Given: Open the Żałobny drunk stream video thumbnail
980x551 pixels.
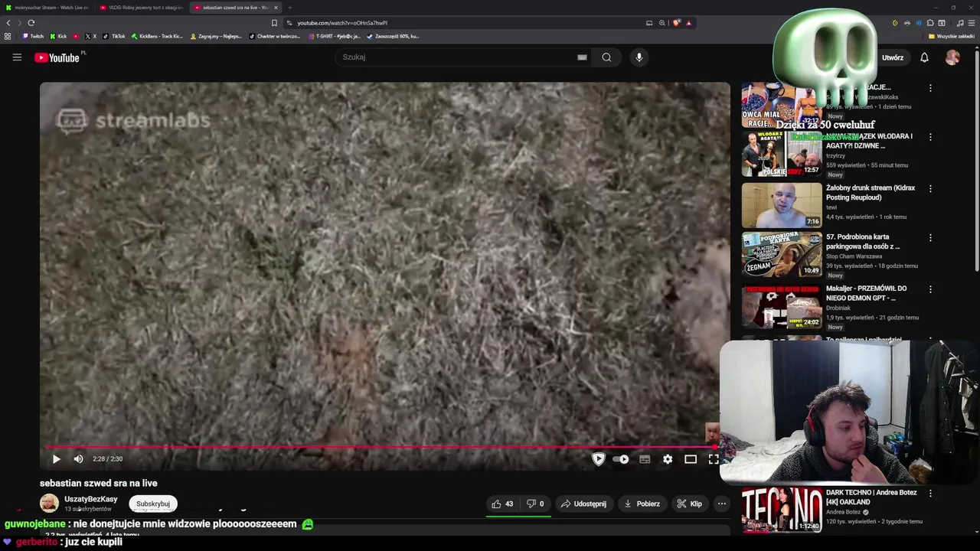Looking at the screenshot, I should coord(781,204).
